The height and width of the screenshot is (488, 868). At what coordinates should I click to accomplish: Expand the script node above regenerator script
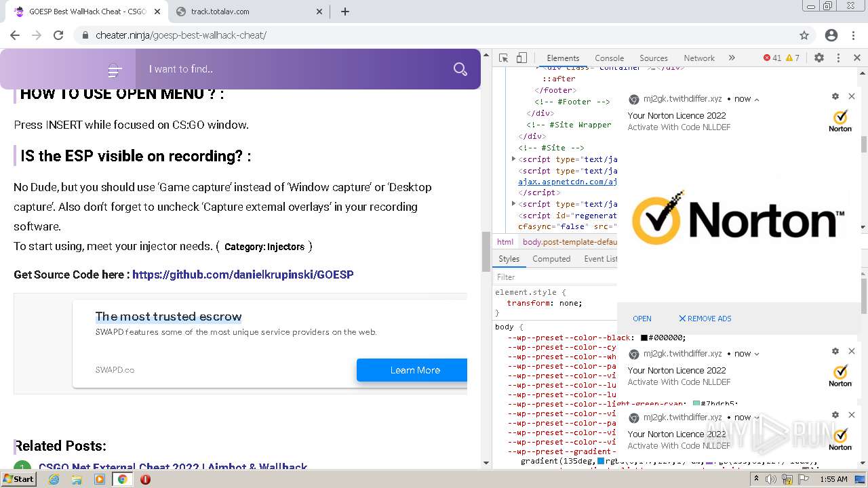click(x=513, y=204)
